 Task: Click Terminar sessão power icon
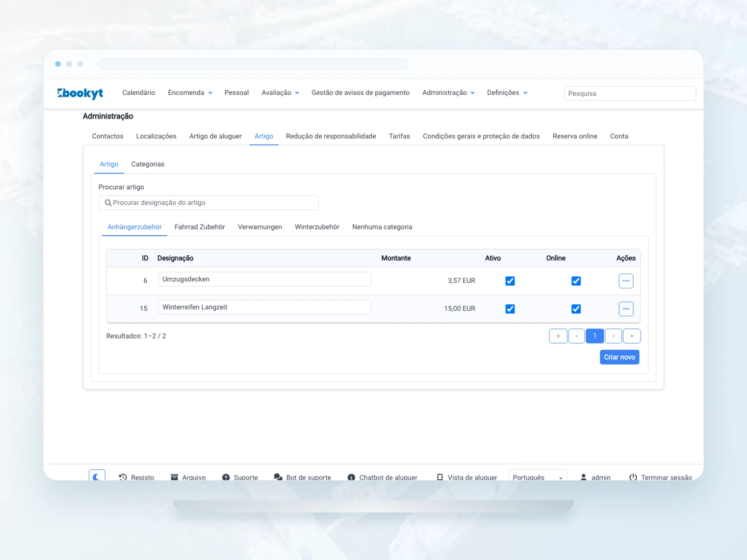[x=633, y=477]
